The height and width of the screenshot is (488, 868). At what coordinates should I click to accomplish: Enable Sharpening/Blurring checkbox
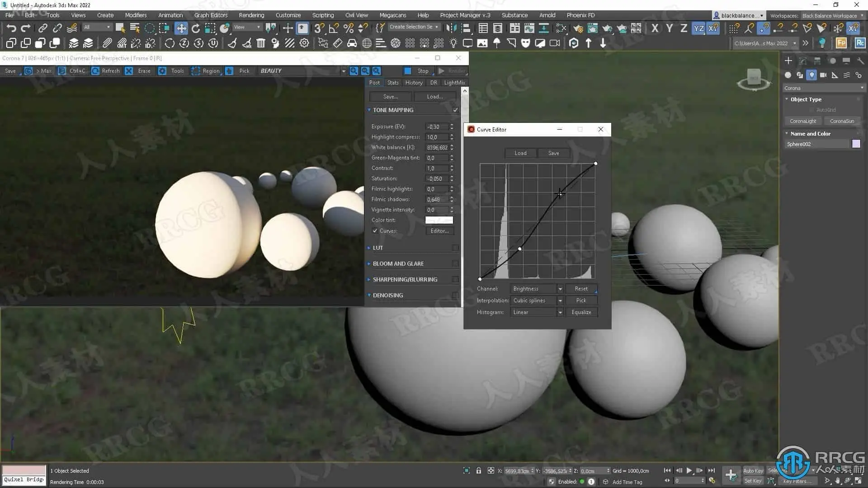pos(455,279)
